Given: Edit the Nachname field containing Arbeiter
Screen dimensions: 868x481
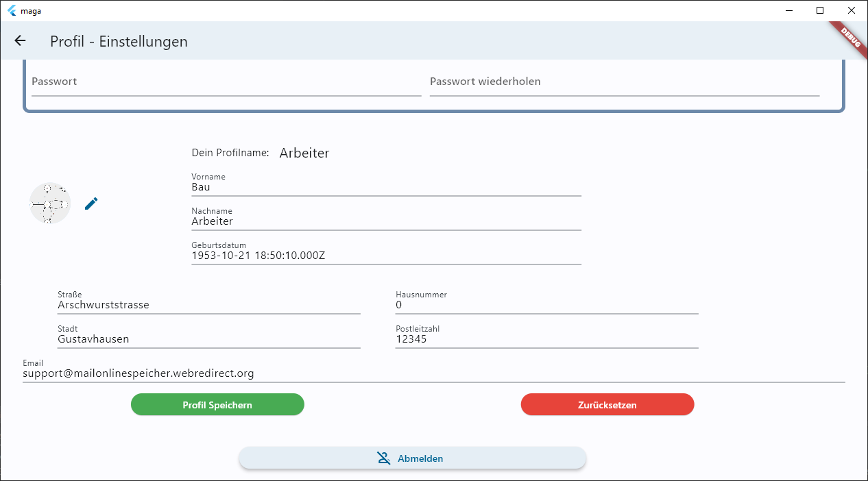Looking at the screenshot, I should point(386,218).
